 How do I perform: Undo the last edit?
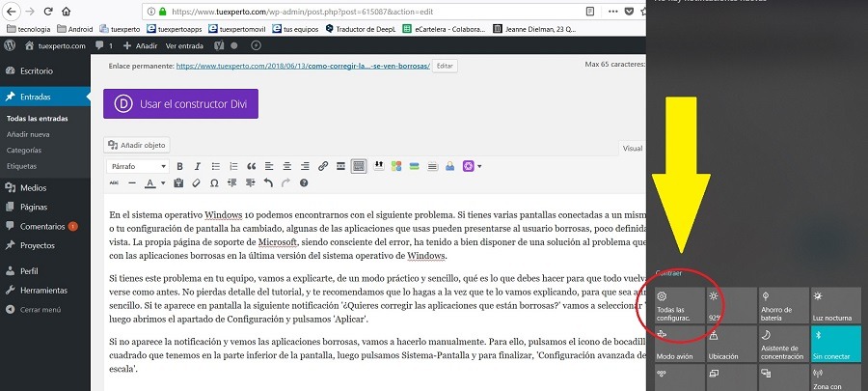click(x=268, y=182)
